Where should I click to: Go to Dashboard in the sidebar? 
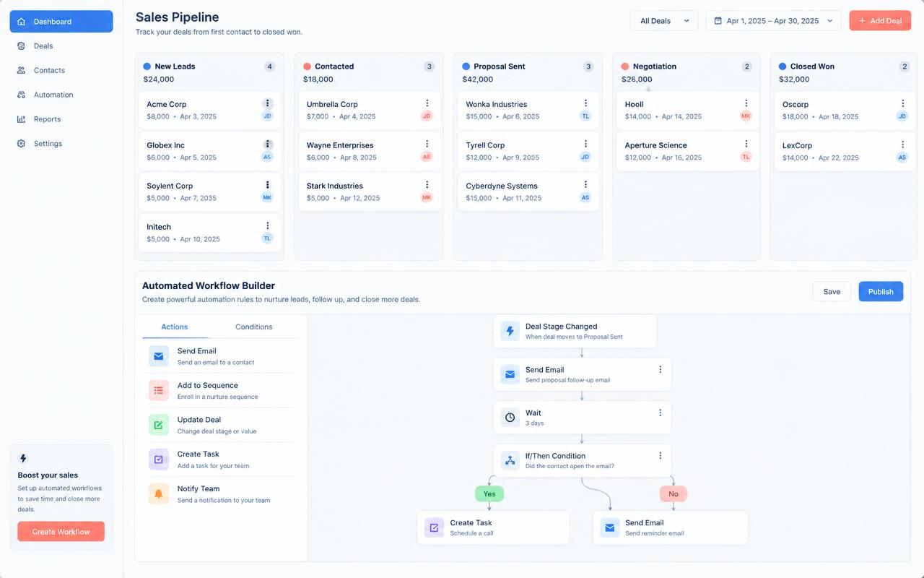pyautogui.click(x=61, y=22)
